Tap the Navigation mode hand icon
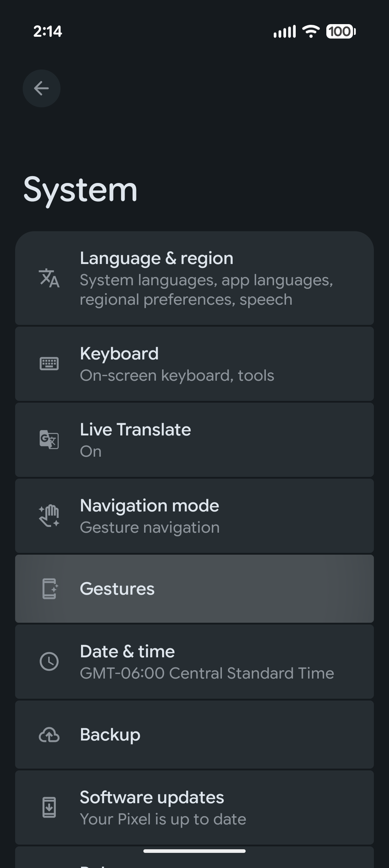Screen dimensions: 389x868 49,516
